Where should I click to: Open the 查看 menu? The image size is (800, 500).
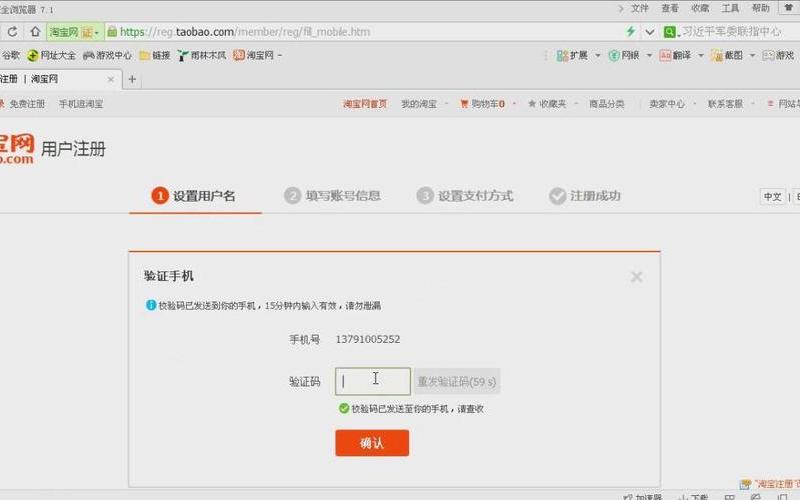670,8
